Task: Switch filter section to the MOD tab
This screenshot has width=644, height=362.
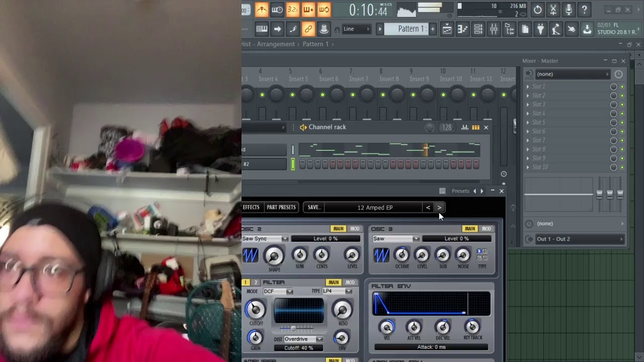Action: (350, 283)
